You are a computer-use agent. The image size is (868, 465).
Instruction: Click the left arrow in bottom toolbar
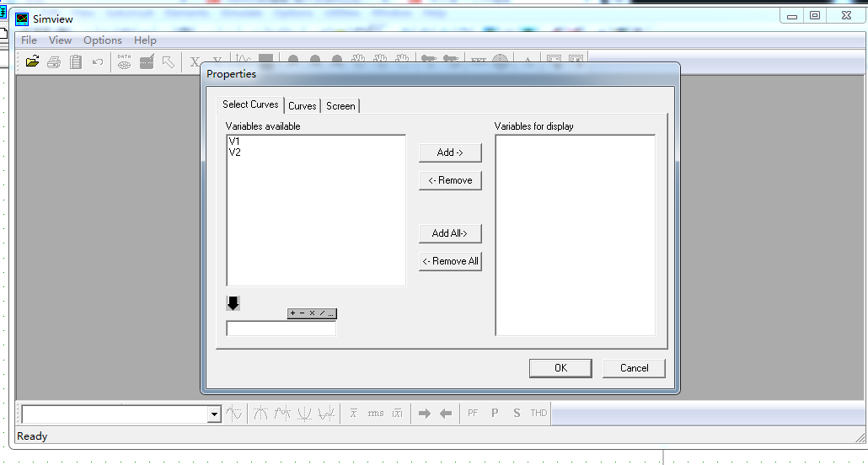pos(446,414)
